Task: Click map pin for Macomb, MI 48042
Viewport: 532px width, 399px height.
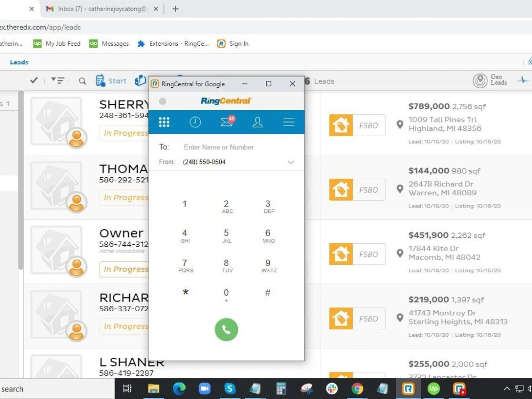Action: [400, 253]
